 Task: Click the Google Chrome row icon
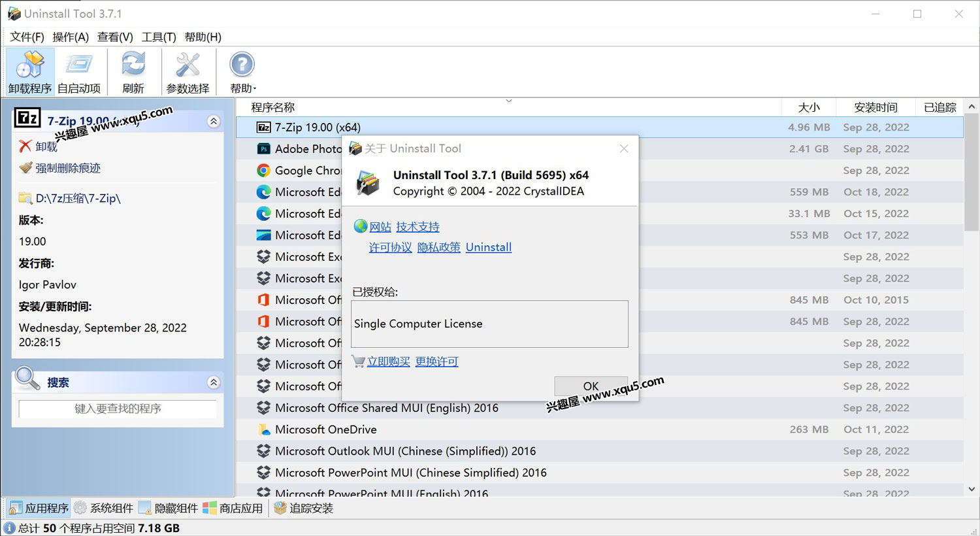tap(263, 171)
